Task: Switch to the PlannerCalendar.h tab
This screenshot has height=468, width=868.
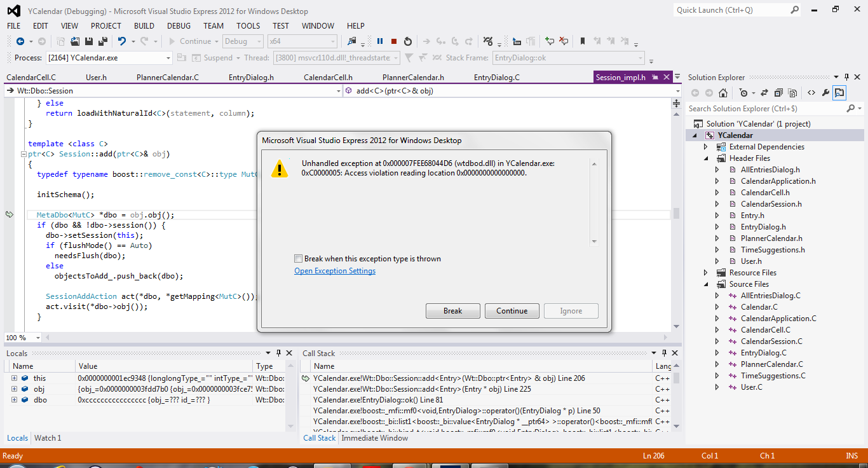Action: [x=413, y=78]
